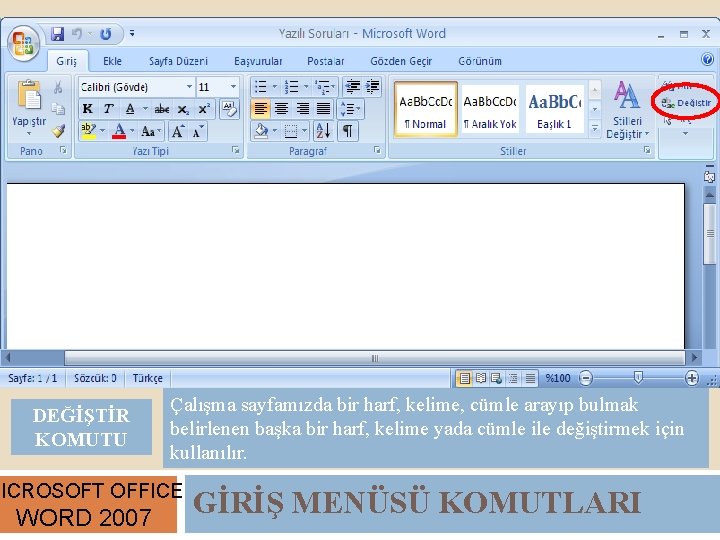Click the Sözcük: 0 word count
The image size is (720, 540).
pyautogui.click(x=96, y=378)
